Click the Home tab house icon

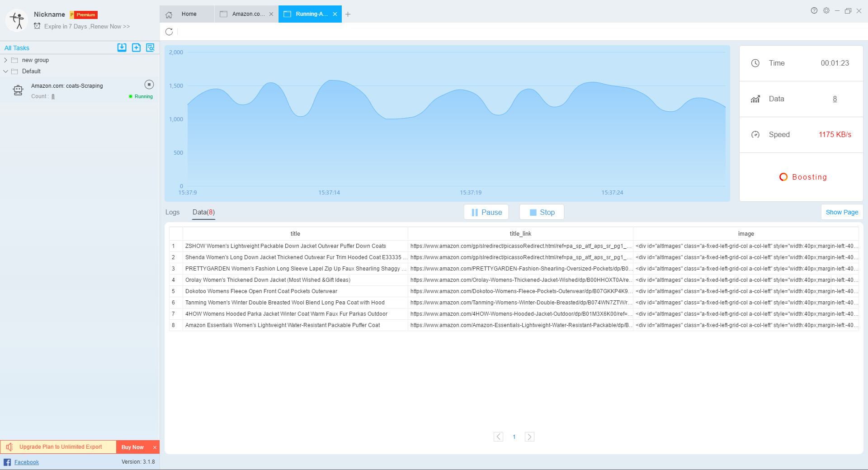click(169, 14)
